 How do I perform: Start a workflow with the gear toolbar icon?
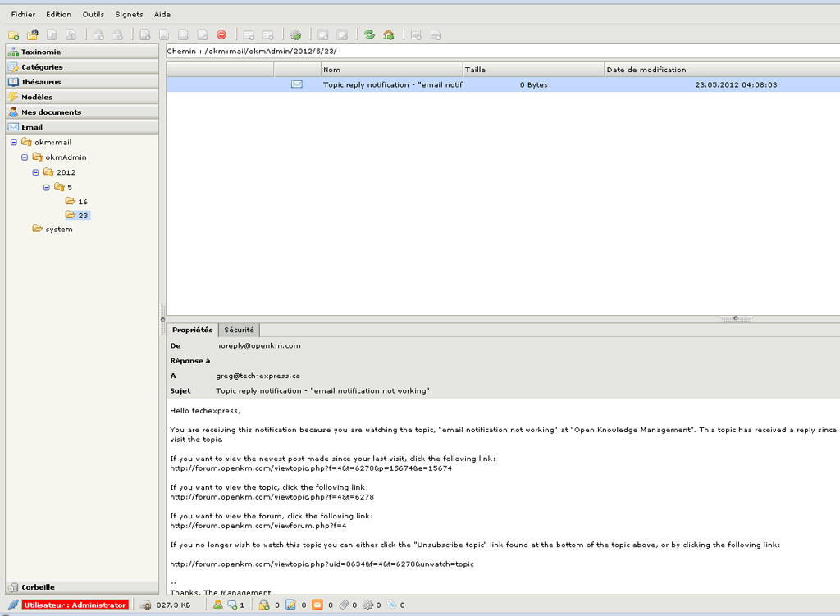point(295,34)
